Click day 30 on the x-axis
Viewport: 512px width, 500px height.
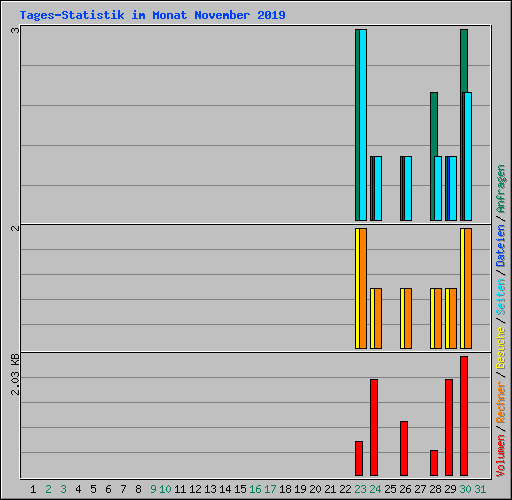click(465, 489)
